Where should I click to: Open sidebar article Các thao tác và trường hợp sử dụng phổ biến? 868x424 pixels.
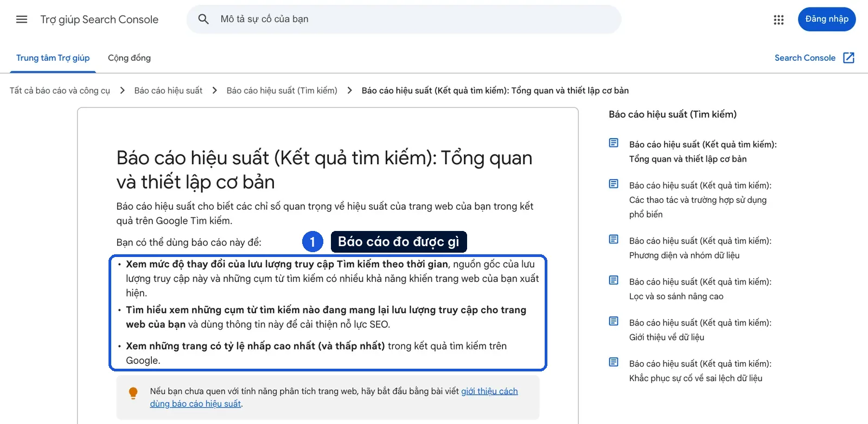click(700, 200)
